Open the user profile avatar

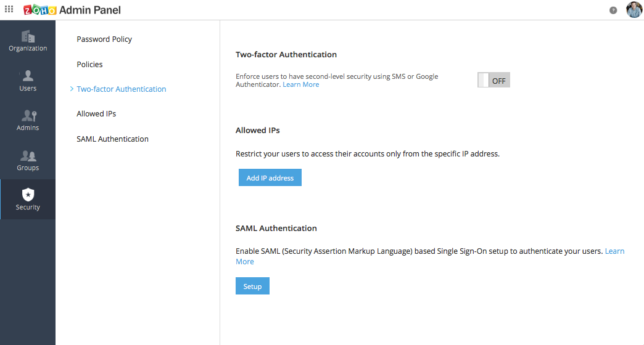coord(634,10)
